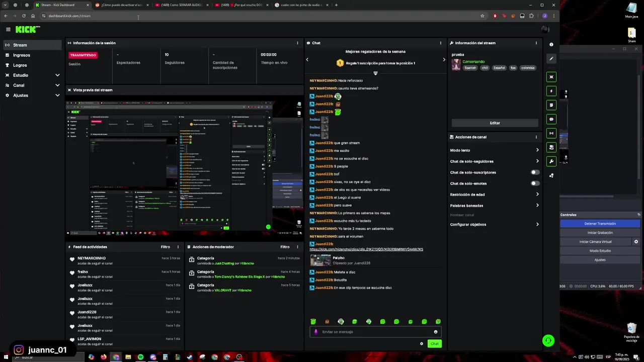Click the Pal piso clip thumbnail
The height and width of the screenshot is (362, 644).
[x=320, y=260]
